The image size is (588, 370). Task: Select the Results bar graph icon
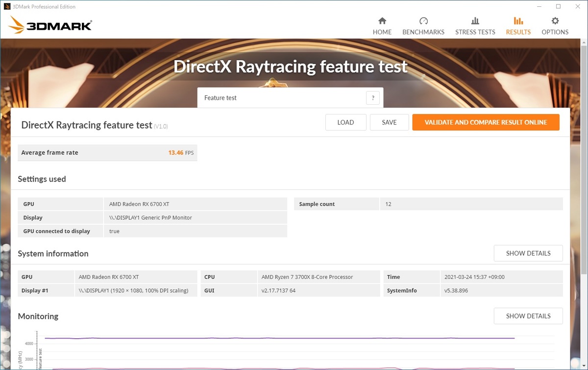tap(518, 21)
